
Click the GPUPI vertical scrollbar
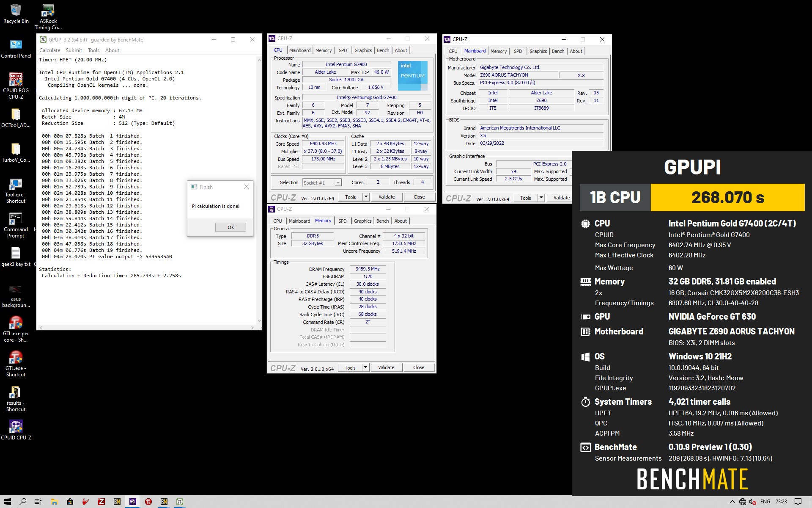coord(259,190)
